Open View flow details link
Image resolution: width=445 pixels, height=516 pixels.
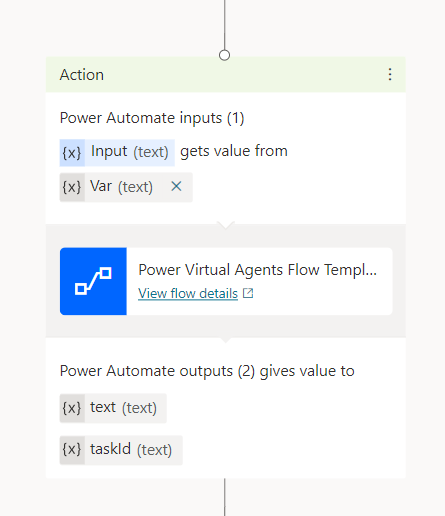(x=188, y=294)
